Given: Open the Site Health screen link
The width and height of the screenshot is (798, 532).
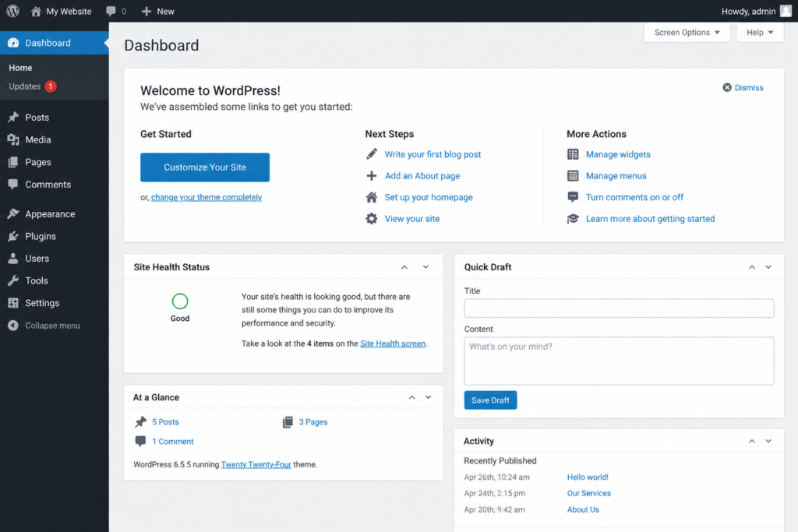Looking at the screenshot, I should coord(393,344).
